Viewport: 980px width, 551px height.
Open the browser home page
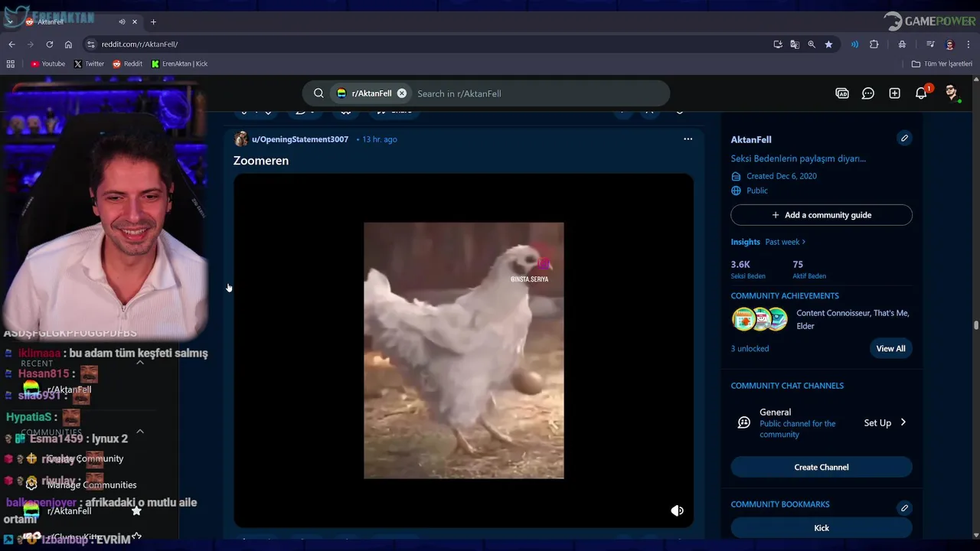tap(68, 44)
